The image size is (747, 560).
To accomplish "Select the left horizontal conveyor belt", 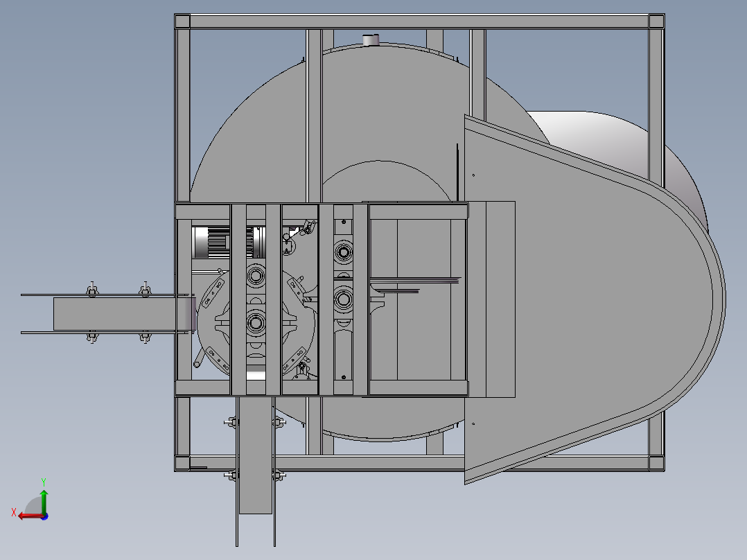I will pos(124,314).
